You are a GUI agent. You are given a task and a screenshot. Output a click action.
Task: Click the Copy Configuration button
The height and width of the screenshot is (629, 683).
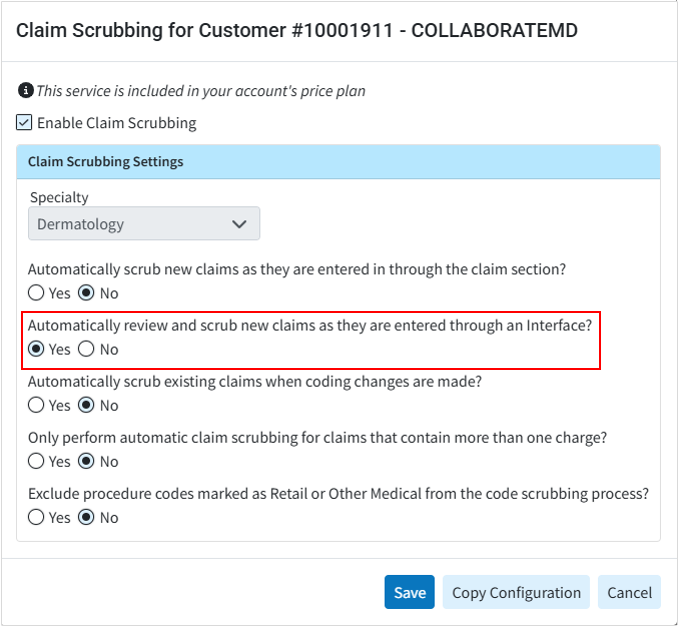point(516,592)
